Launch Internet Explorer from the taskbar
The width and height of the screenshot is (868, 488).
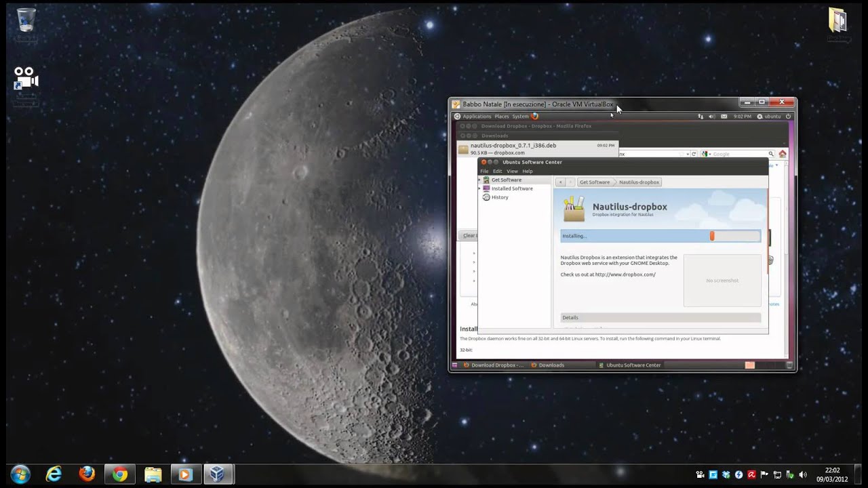click(54, 474)
